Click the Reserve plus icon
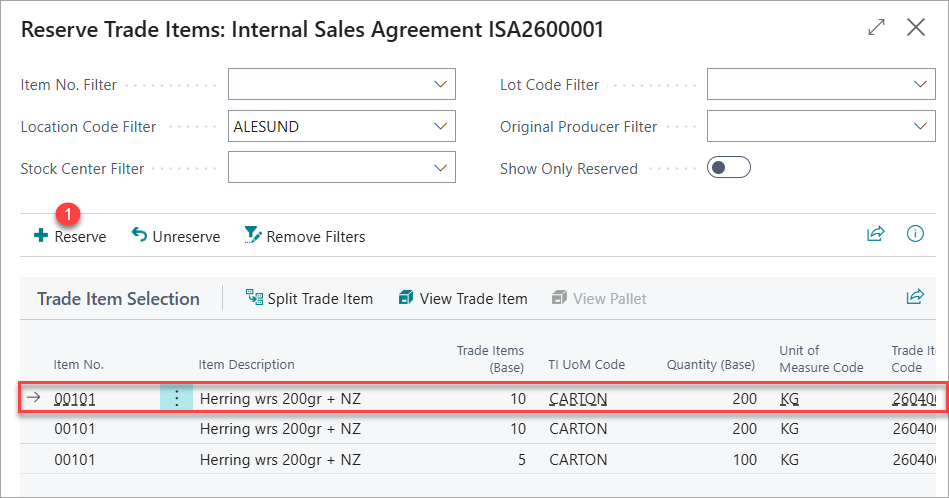 (41, 235)
